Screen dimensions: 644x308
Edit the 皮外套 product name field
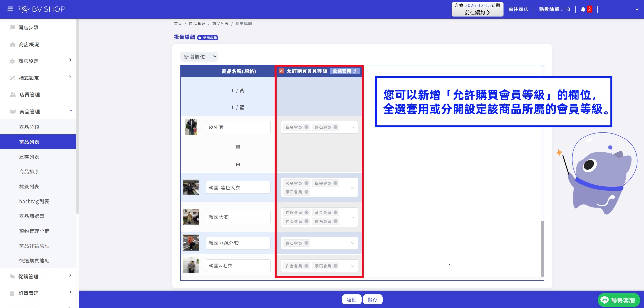point(238,127)
